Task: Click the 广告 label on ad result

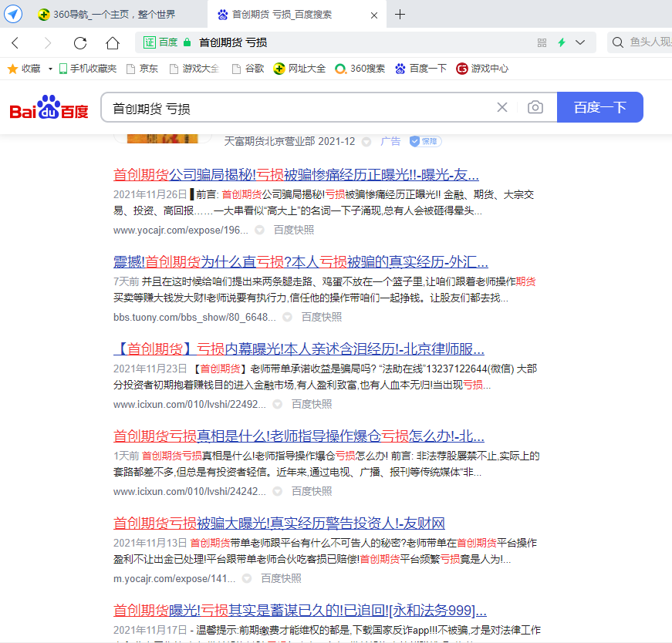Action: point(390,141)
